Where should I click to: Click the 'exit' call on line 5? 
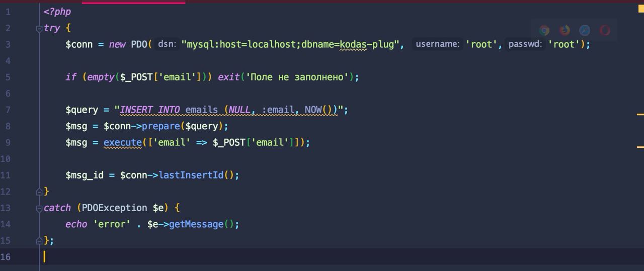click(228, 77)
